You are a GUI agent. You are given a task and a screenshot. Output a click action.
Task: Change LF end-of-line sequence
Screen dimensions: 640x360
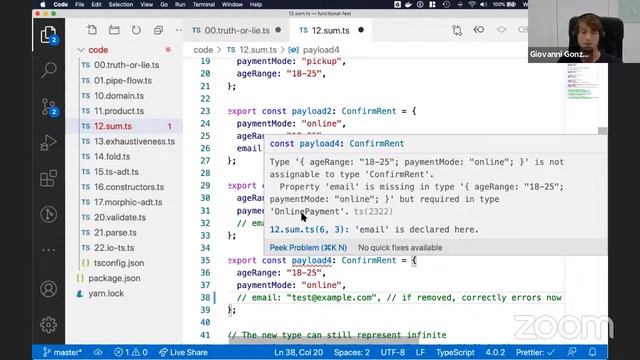[420, 352]
